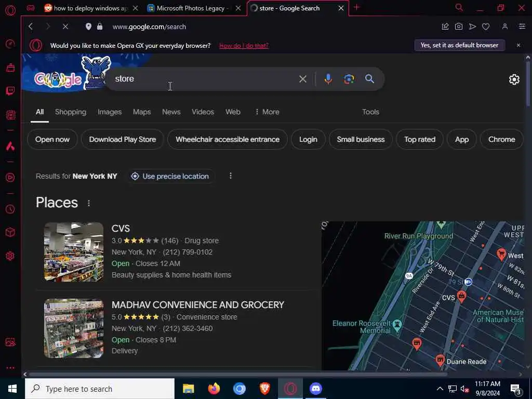Image resolution: width=532 pixels, height=399 pixels.
Task: Open the GX Cleaner sidebar icon
Action: coord(10,68)
